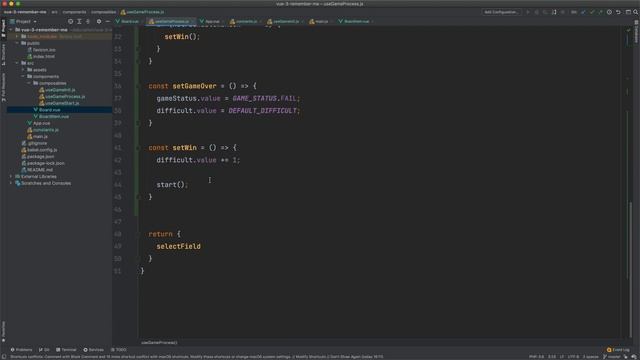
Task: Open the Favorites tool window stripe button
Action: [3, 331]
